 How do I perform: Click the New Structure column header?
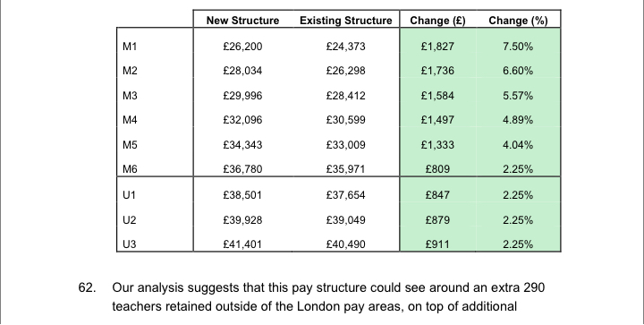[242, 21]
